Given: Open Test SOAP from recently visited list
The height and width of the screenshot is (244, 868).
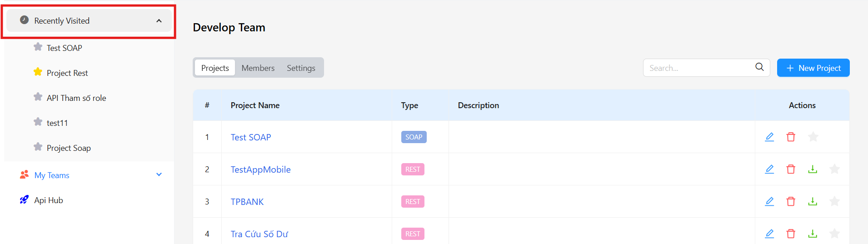Looking at the screenshot, I should (x=65, y=48).
